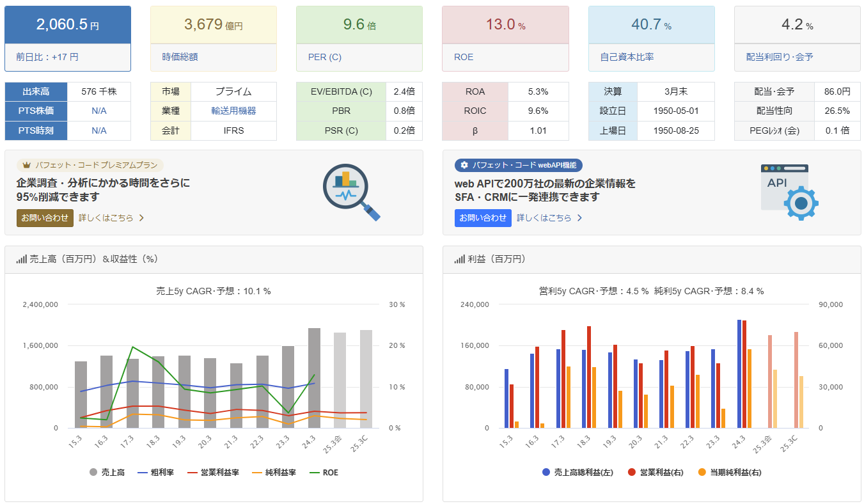The height and width of the screenshot is (504, 864).
Task: Click bar chart icon beside 利益（百万円）
Action: [x=459, y=259]
